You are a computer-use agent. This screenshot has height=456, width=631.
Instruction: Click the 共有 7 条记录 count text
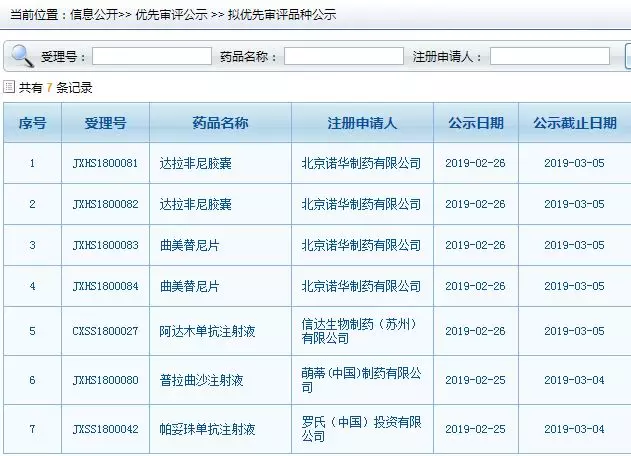click(x=56, y=87)
